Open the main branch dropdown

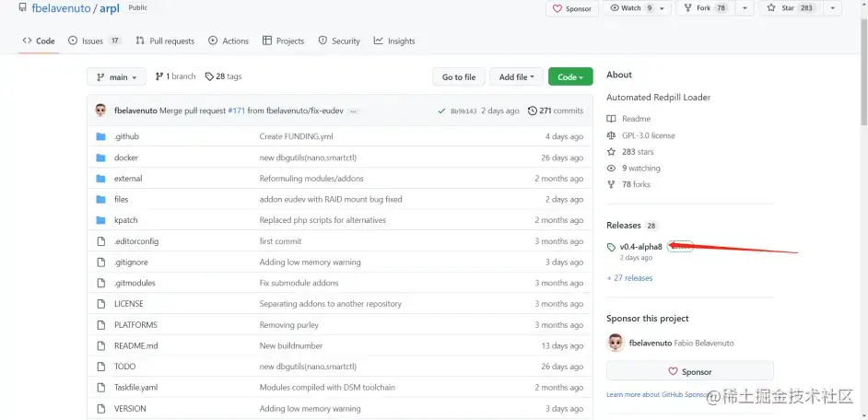(x=116, y=77)
